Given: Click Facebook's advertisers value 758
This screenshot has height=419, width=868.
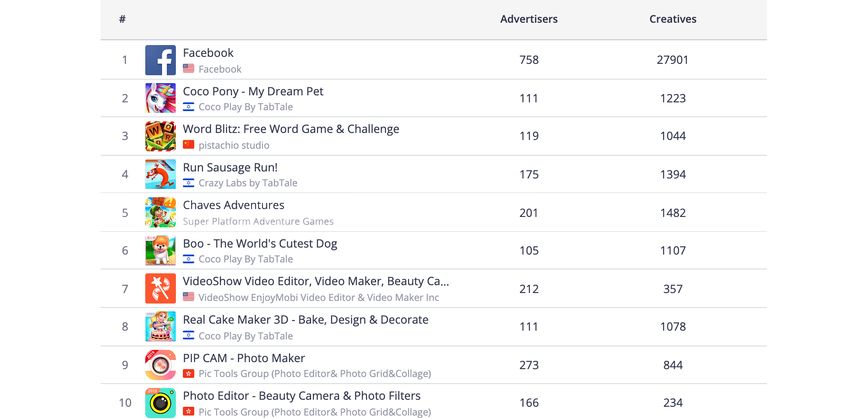Looking at the screenshot, I should (529, 60).
